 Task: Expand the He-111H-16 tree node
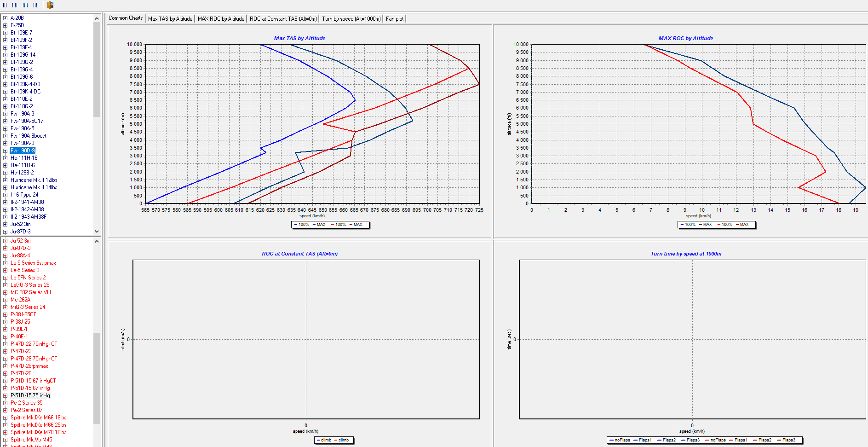pyautogui.click(x=5, y=158)
